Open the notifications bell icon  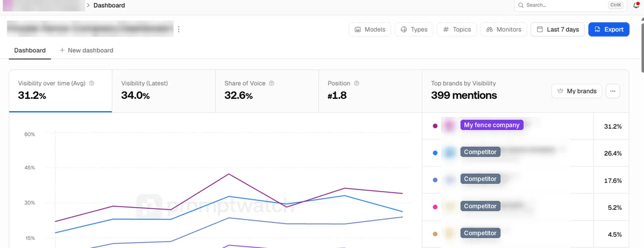click(x=636, y=5)
